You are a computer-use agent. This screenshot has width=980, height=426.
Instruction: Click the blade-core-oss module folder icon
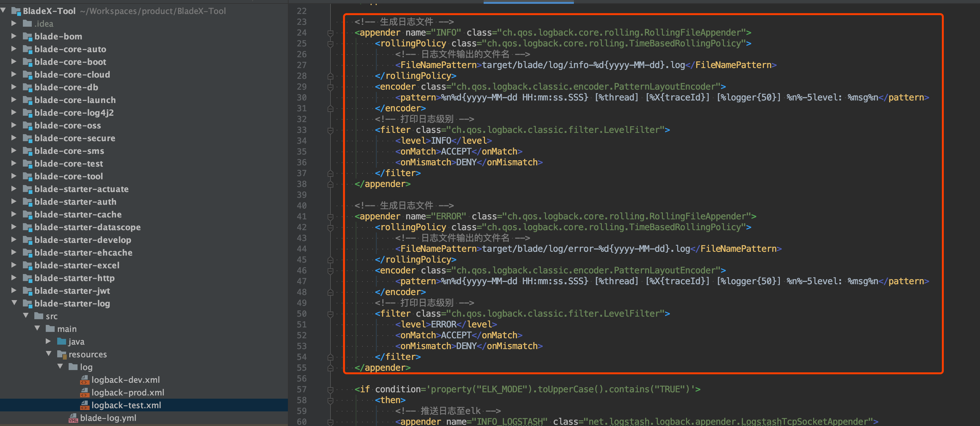coord(27,125)
